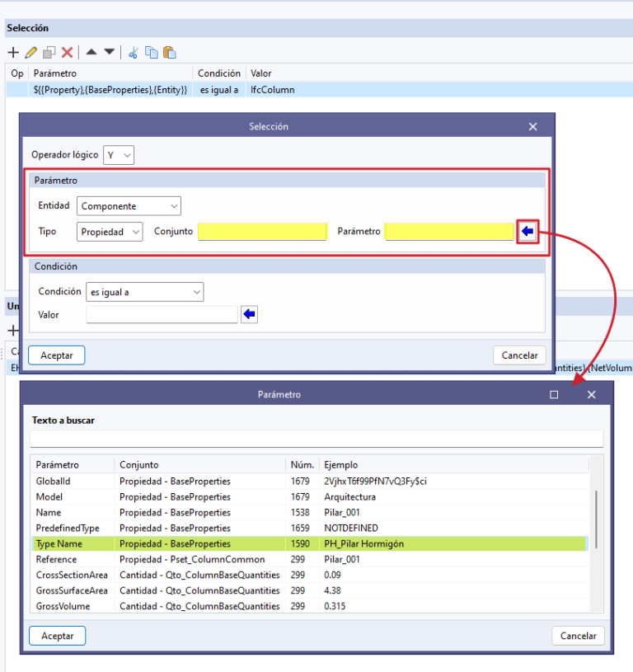This screenshot has width=633, height=672.
Task: Click the 'es igual a' condition cell
Action: pos(219,90)
